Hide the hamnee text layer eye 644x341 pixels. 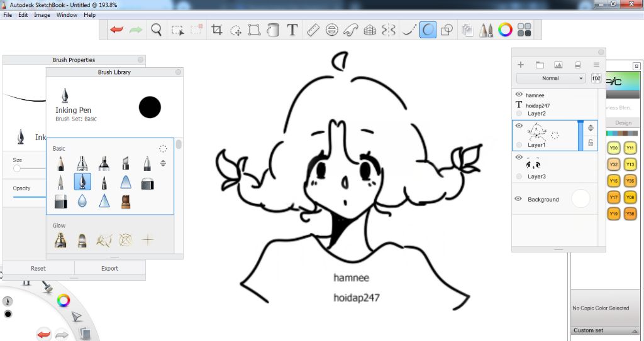pos(519,94)
